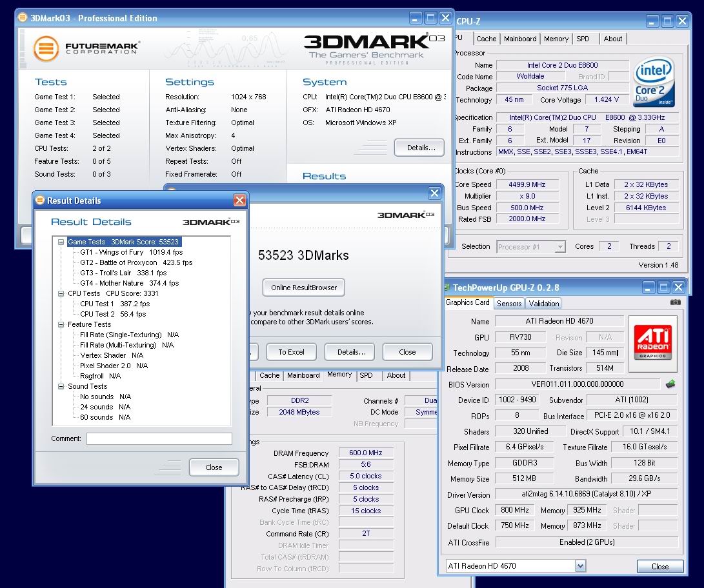Switch to the Mainboard tab in top CPU-Z window
This screenshot has height=588, width=704.
click(520, 39)
